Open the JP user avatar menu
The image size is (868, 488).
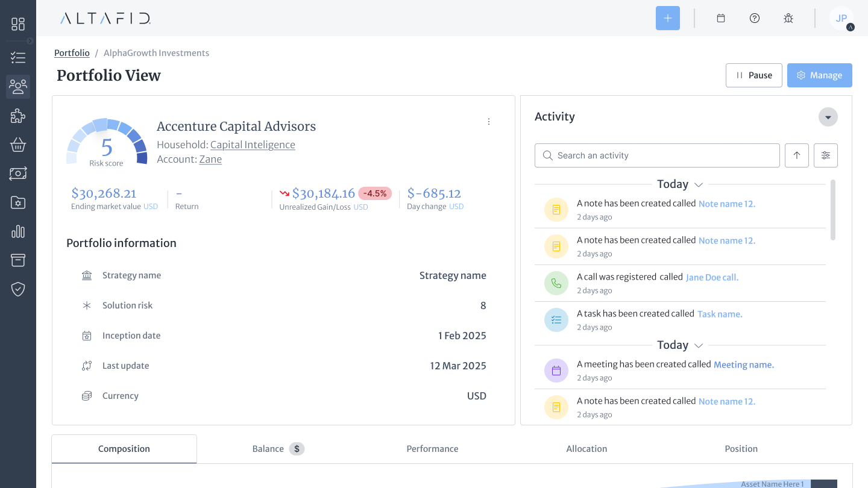(841, 18)
